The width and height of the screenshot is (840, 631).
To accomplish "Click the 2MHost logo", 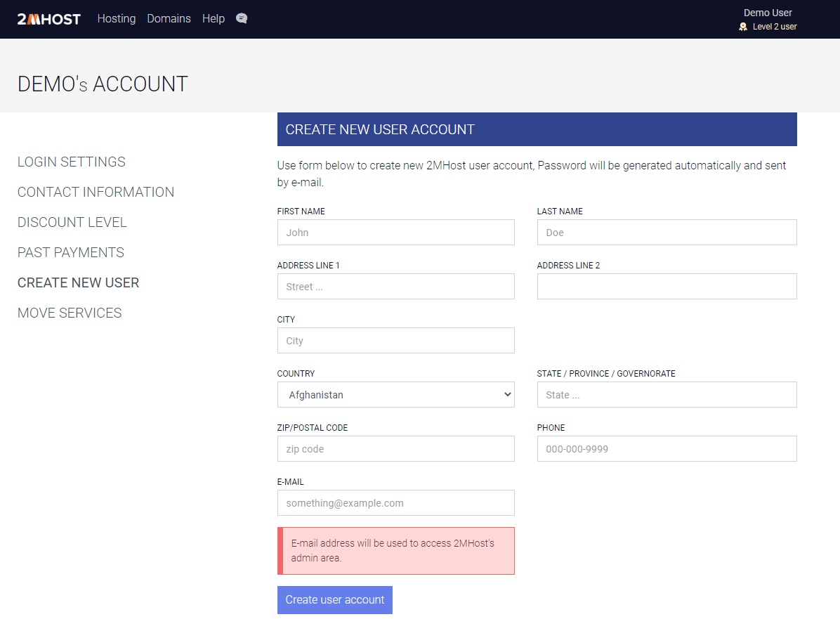I will click(x=49, y=19).
